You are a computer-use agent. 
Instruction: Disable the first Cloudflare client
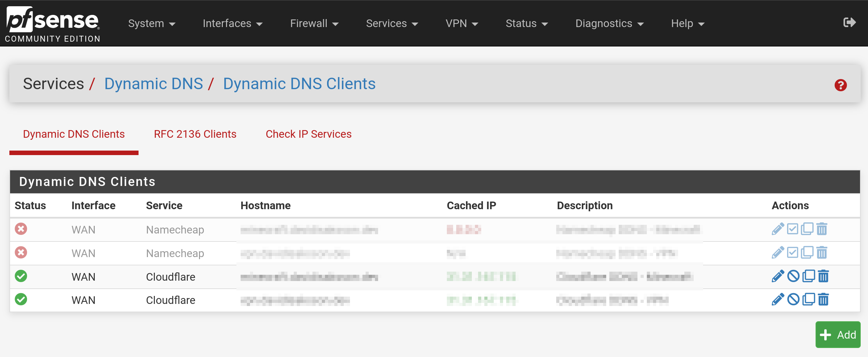pos(793,276)
